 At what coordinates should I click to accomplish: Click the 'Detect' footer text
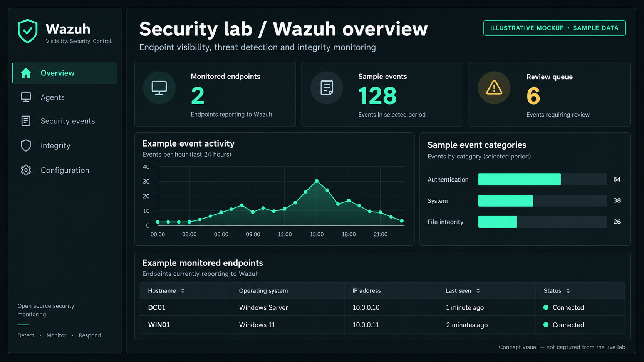click(x=26, y=335)
